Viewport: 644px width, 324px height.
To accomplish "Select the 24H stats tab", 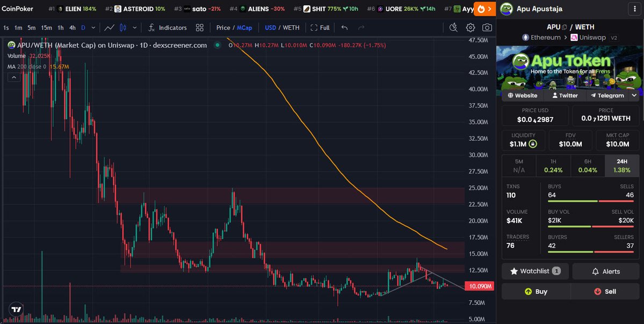I will coord(622,166).
